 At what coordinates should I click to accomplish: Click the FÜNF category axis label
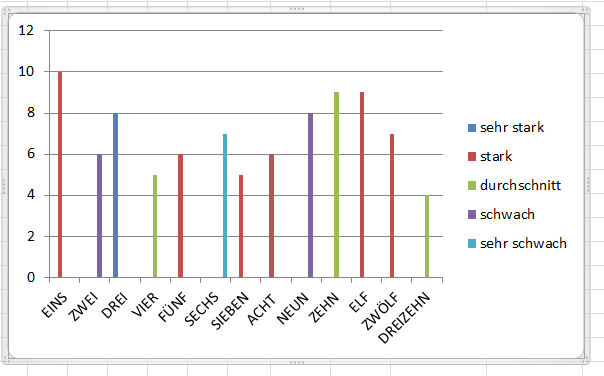tap(173, 307)
